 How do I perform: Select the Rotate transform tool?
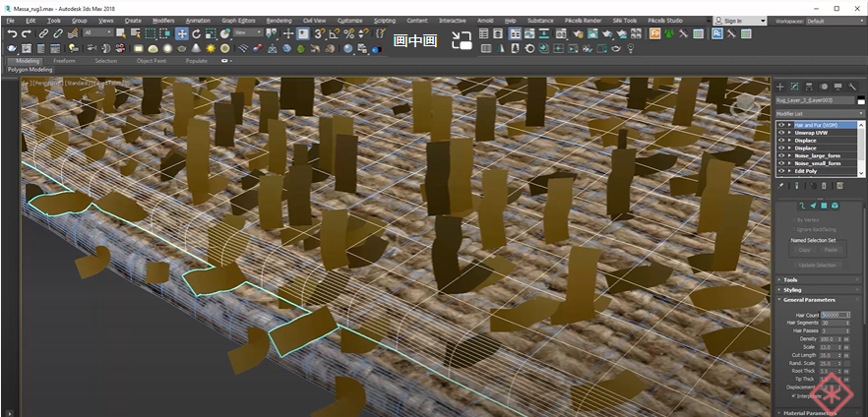196,33
